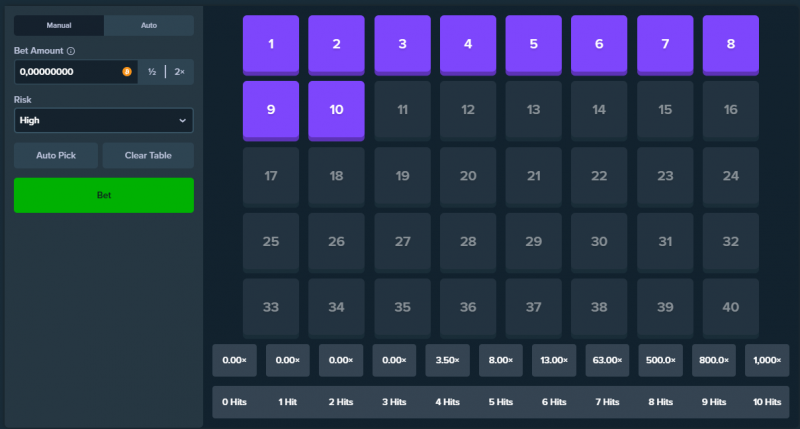Screen dimensions: 800x429
Task: Click the 63.00× payout box
Action: pos(607,360)
